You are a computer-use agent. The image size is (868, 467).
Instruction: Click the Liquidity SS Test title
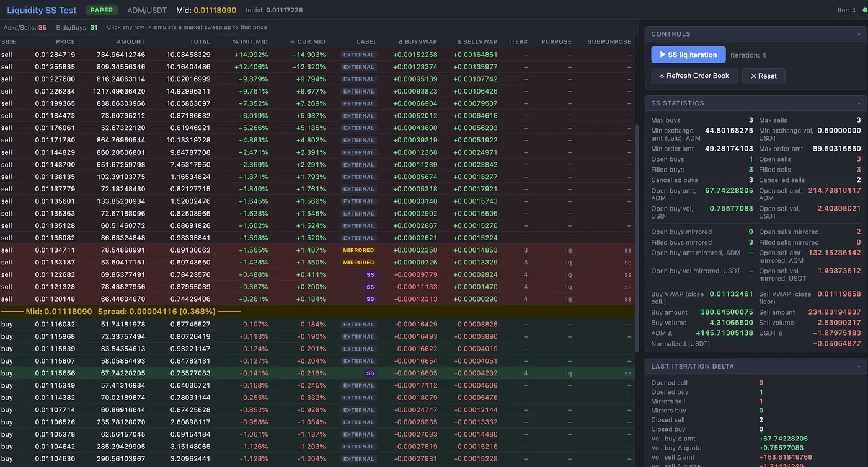tap(42, 10)
